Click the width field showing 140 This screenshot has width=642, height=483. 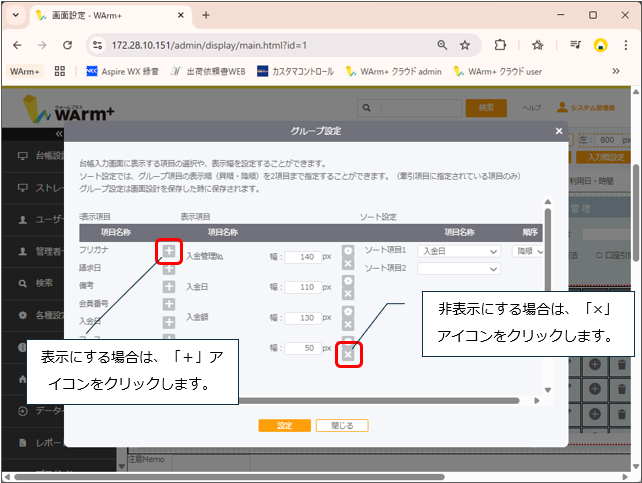[x=301, y=257]
